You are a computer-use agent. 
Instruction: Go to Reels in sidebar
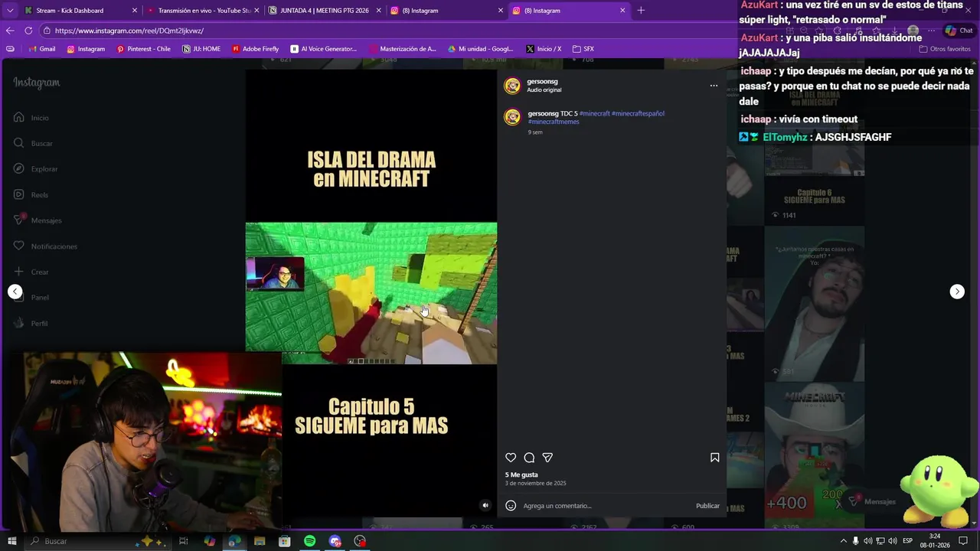click(31, 195)
